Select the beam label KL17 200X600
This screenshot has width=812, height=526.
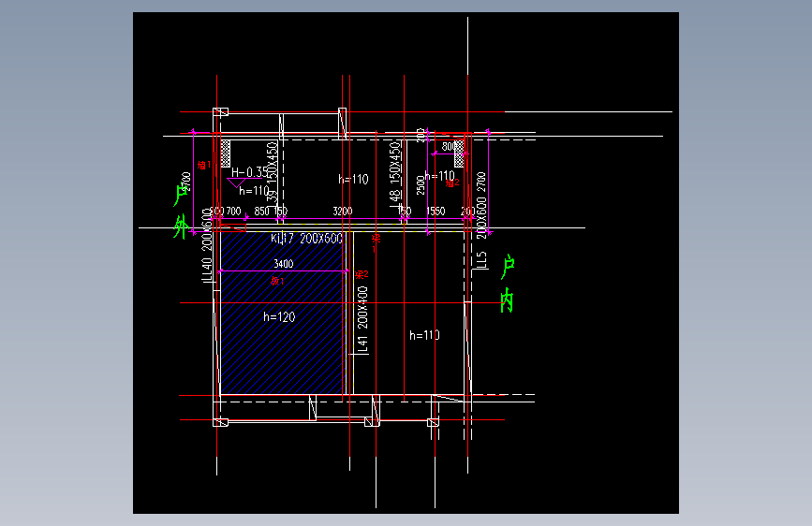(306, 238)
